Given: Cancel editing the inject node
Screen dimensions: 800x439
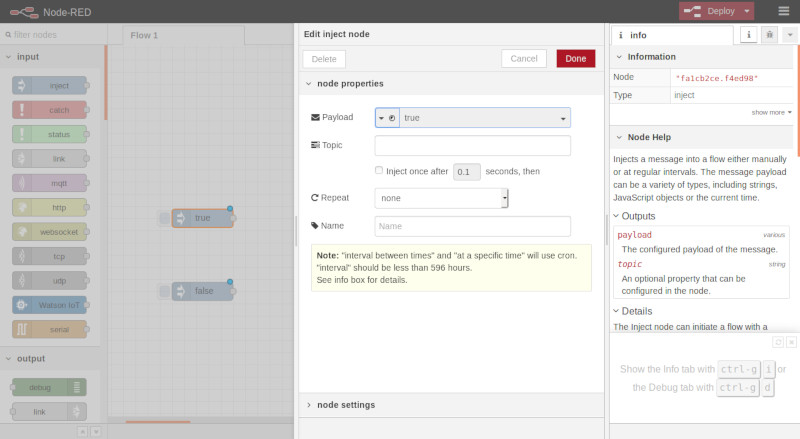Looking at the screenshot, I should click(524, 59).
